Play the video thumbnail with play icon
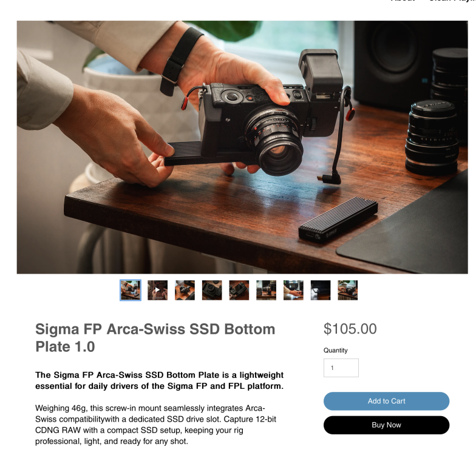 pyautogui.click(x=158, y=290)
